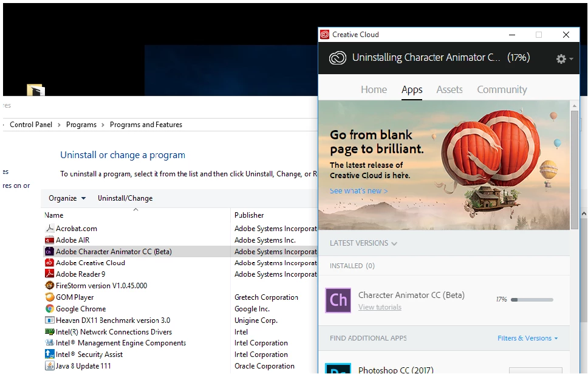Click the Character Animator Ch app icon
Image resolution: width=588 pixels, height=374 pixels.
tap(338, 300)
